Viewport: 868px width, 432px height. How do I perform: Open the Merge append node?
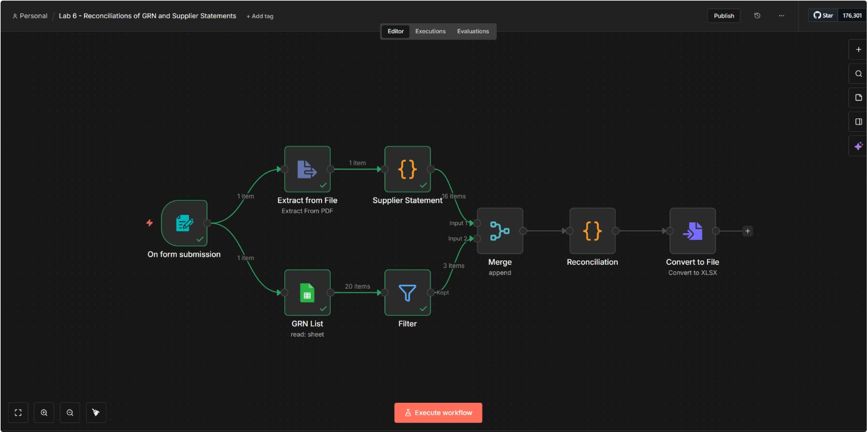point(499,231)
